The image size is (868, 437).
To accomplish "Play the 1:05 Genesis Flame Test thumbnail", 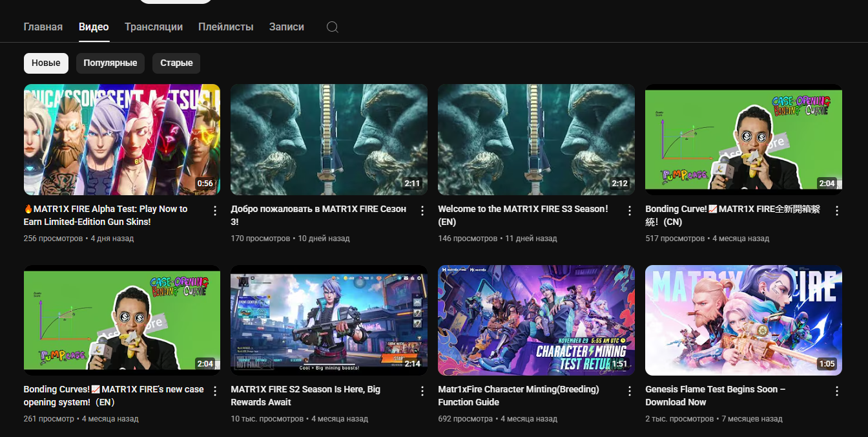I will pos(744,320).
